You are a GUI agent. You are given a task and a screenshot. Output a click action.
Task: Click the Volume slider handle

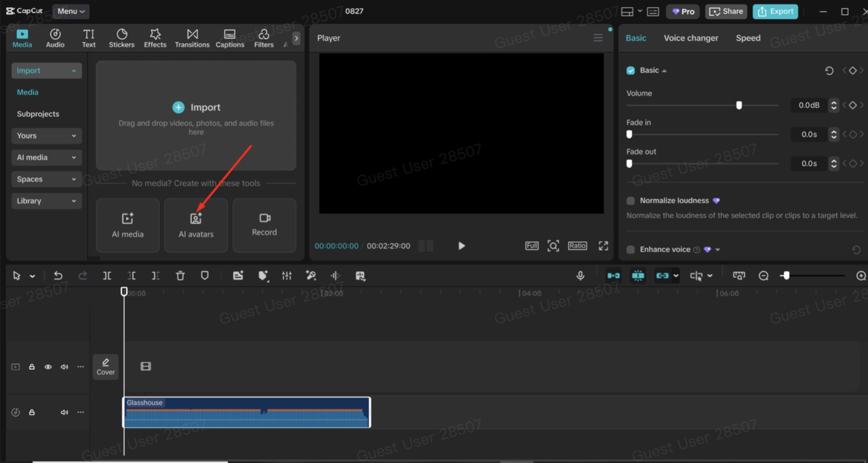point(739,105)
